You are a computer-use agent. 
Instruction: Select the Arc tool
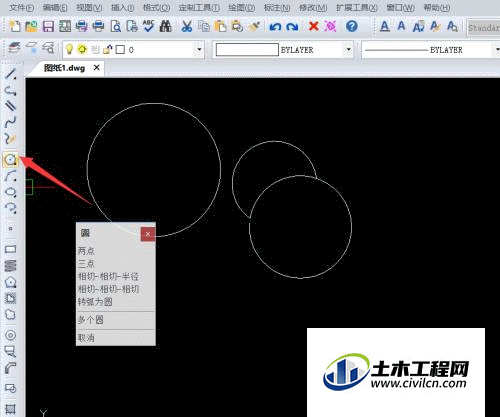[11, 176]
